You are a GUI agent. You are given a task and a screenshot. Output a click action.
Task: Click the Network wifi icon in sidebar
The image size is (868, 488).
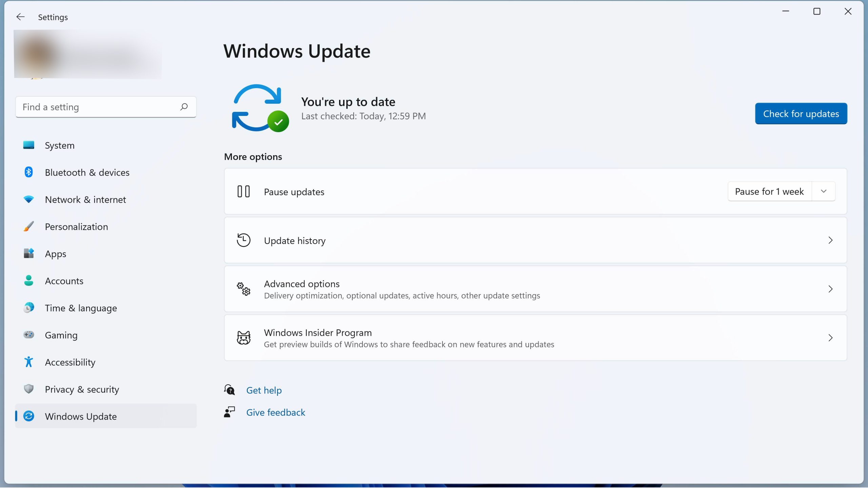click(x=28, y=199)
